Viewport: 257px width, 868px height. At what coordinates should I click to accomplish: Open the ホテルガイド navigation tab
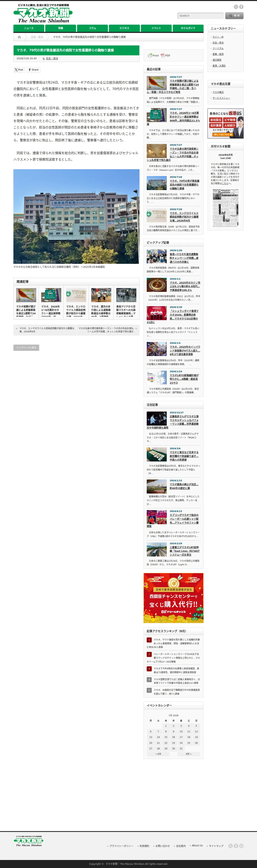click(x=188, y=28)
